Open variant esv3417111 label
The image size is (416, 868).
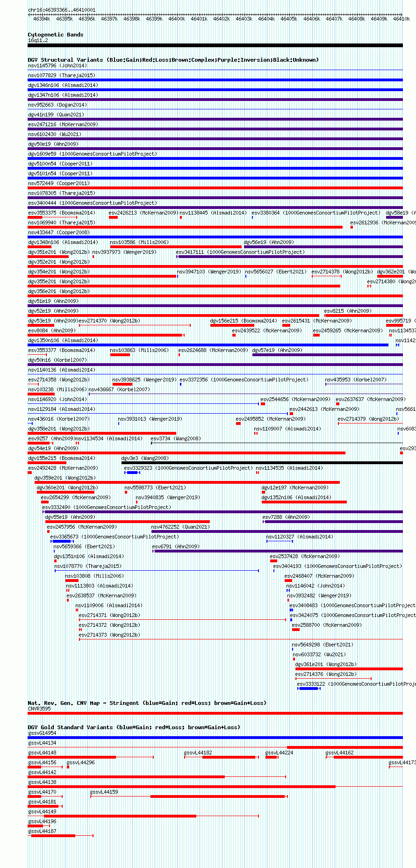pos(240,252)
